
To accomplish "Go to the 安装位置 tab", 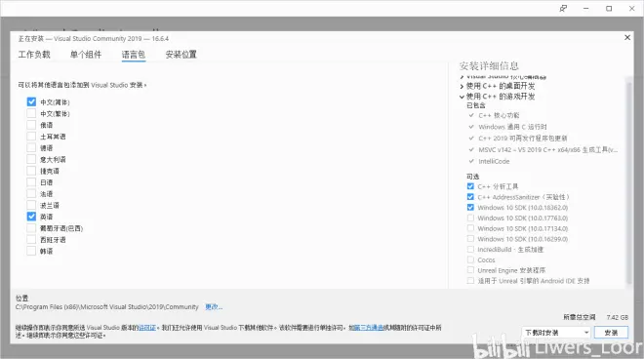I will [181, 55].
